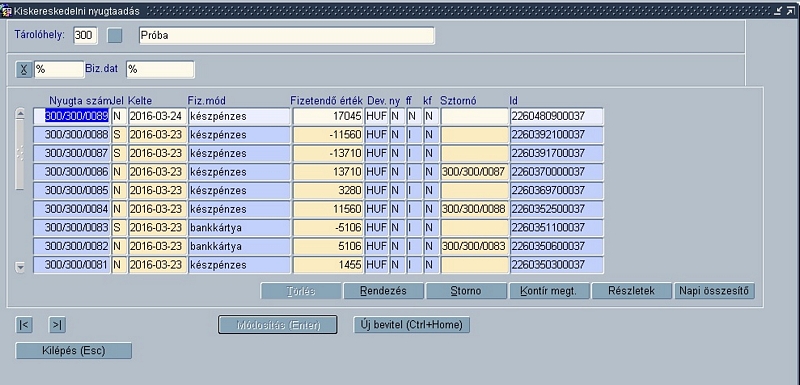The height and width of the screenshot is (385, 800).
Task: Click Sztornó value 300/300/0088
Action: click(x=474, y=209)
